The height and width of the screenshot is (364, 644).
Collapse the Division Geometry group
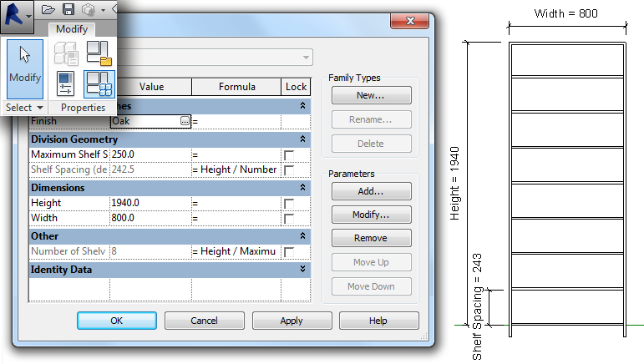(302, 139)
